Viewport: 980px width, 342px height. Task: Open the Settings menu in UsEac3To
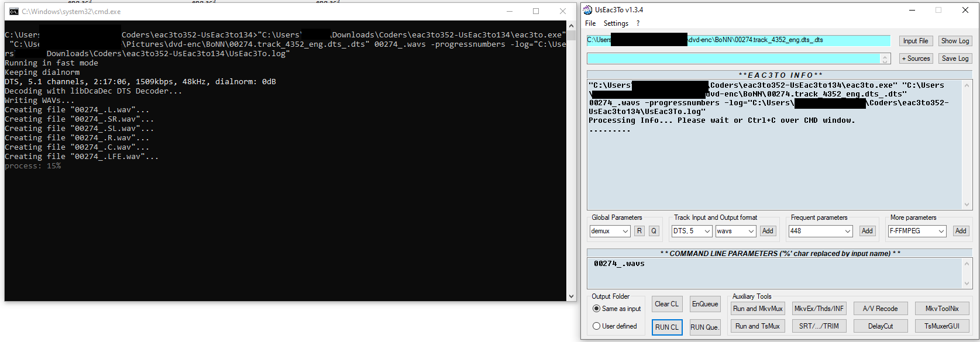click(616, 23)
